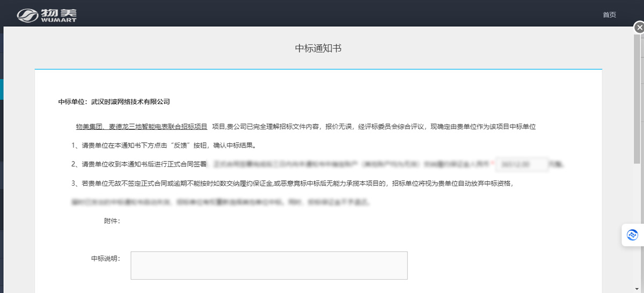Screen dimensions: 644x293
Task: Click the 中标通知书 dialog title
Action: (x=318, y=48)
